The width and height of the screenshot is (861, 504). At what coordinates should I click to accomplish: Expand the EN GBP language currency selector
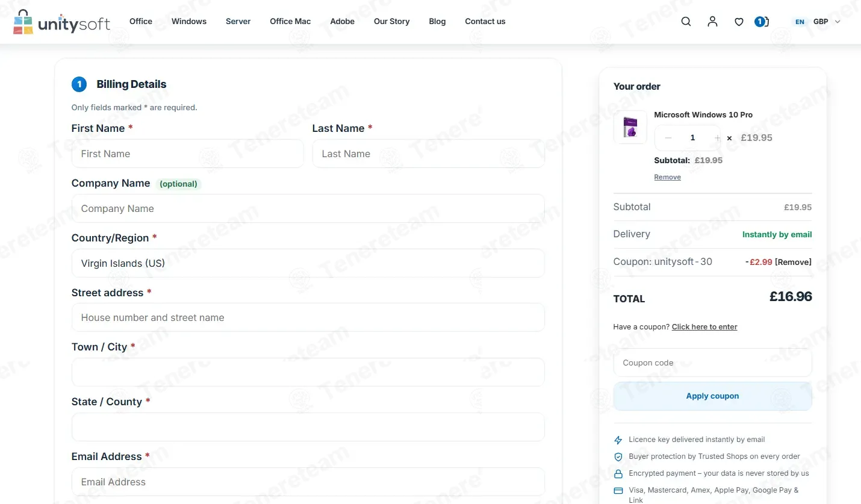tap(818, 22)
